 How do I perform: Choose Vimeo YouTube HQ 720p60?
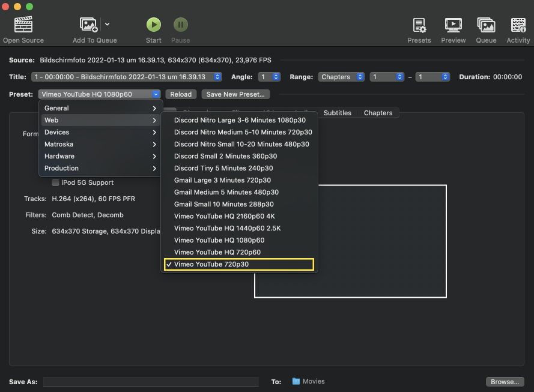pos(240,252)
